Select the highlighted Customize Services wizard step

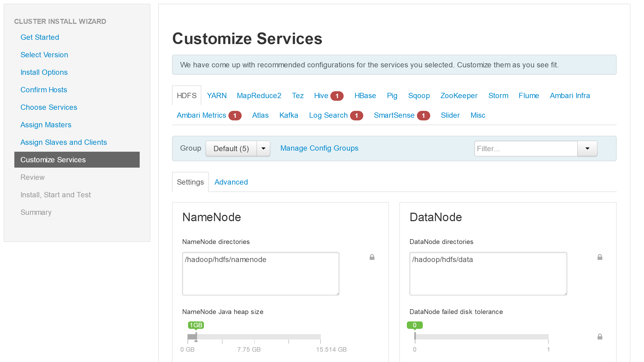77,160
